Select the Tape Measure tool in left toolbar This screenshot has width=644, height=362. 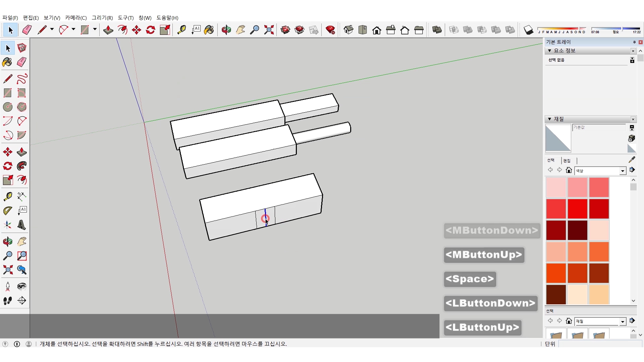[x=8, y=196]
